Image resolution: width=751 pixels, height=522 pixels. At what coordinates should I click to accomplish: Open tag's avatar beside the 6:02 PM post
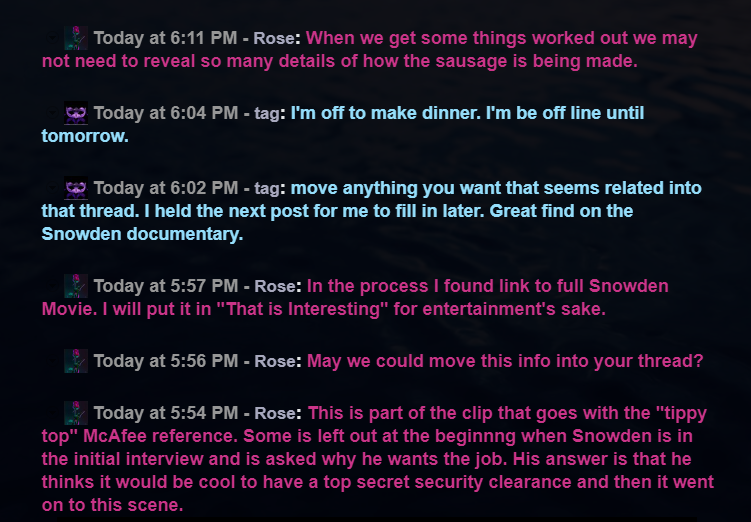click(x=76, y=188)
